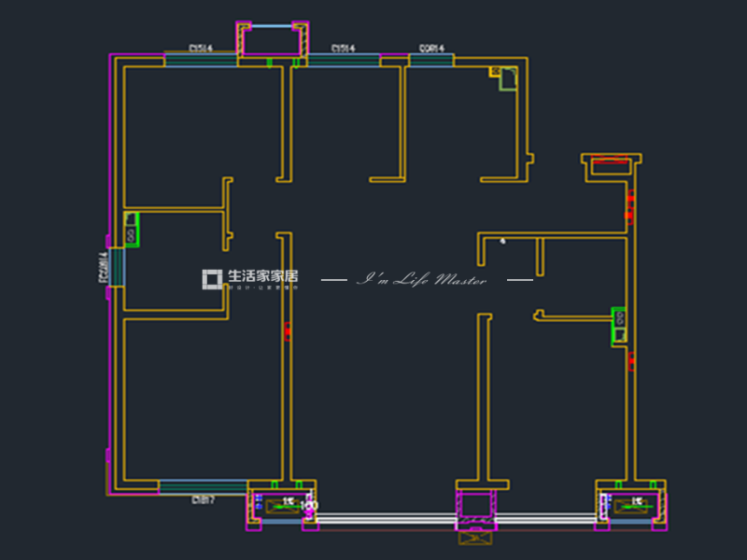Click the bottom-right AC unit block
747x560 pixels.
pyautogui.click(x=630, y=504)
